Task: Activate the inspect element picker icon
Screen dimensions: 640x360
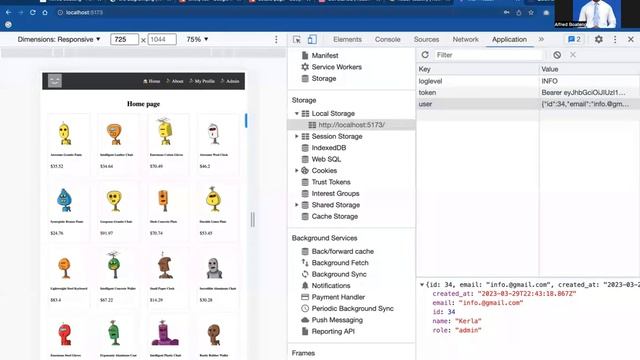Action: [297, 40]
